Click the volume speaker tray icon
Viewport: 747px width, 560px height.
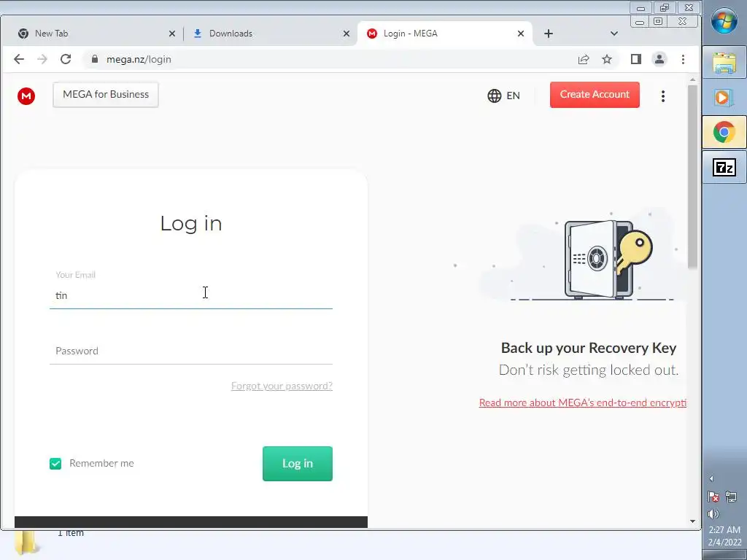(x=713, y=514)
